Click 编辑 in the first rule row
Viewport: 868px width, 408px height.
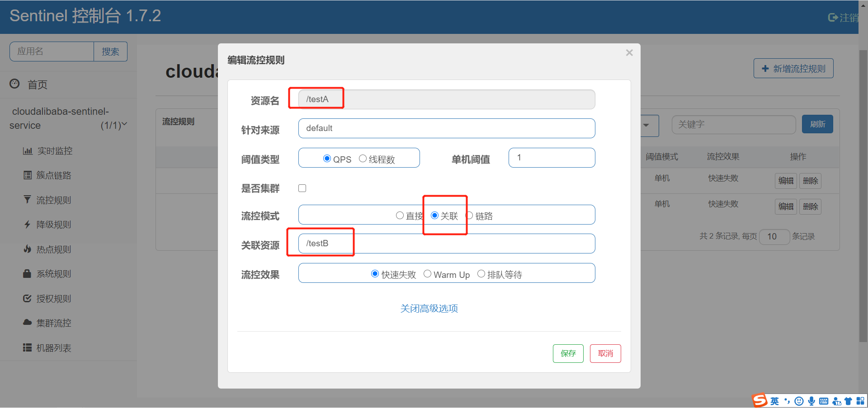pos(786,181)
